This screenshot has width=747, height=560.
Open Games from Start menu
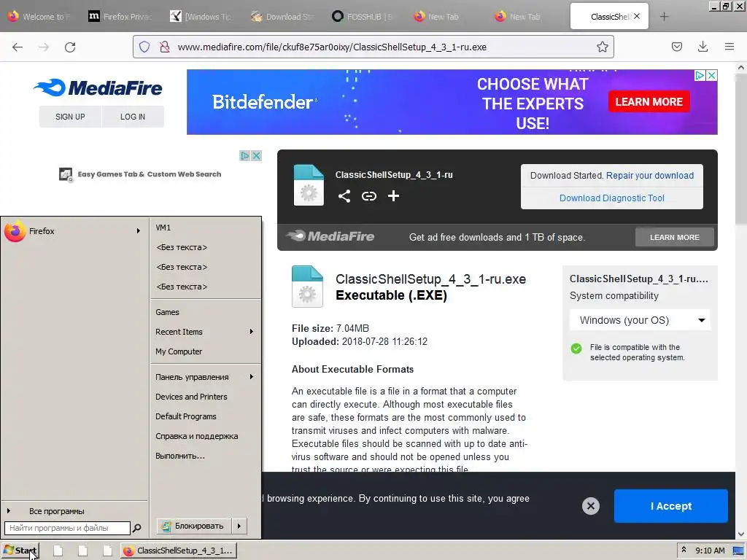[x=205, y=312]
